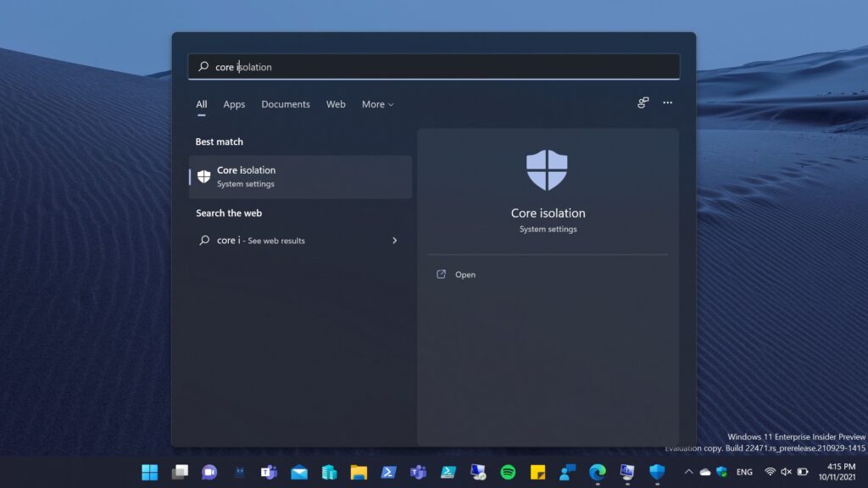Switch to the Apps filter tab
The image size is (868, 488).
[x=234, y=104]
